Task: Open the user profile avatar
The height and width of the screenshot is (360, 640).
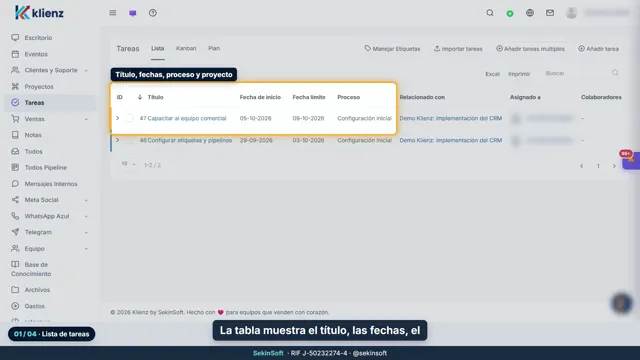Action: 571,13
